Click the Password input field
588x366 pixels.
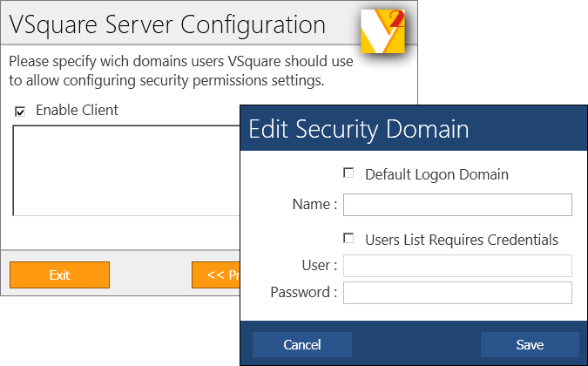457,293
